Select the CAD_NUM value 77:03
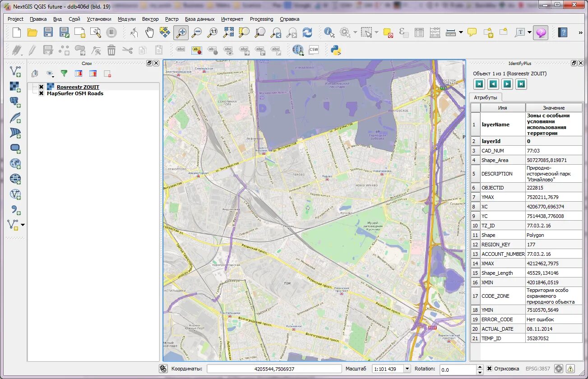 point(554,151)
